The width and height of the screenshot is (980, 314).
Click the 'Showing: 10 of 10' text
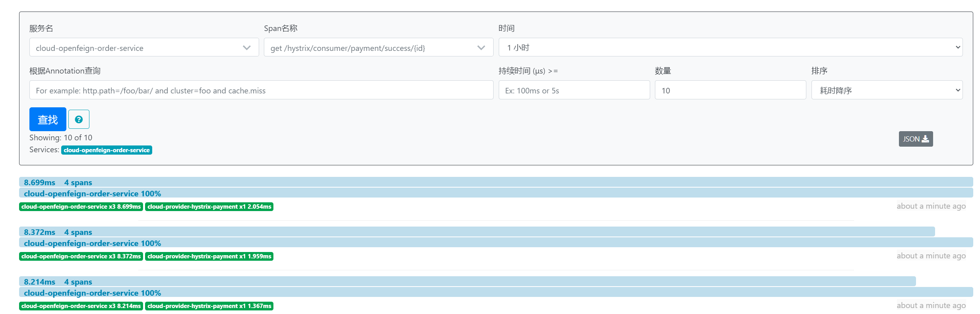click(61, 138)
